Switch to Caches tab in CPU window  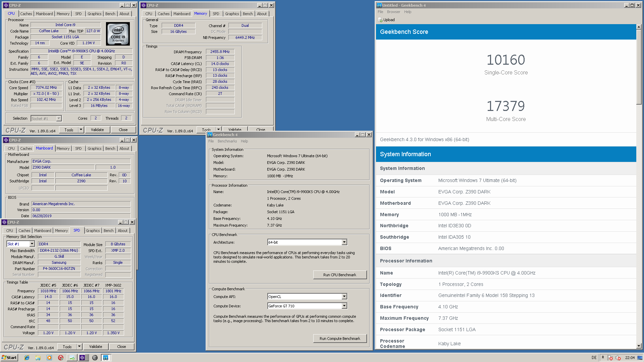click(x=26, y=14)
